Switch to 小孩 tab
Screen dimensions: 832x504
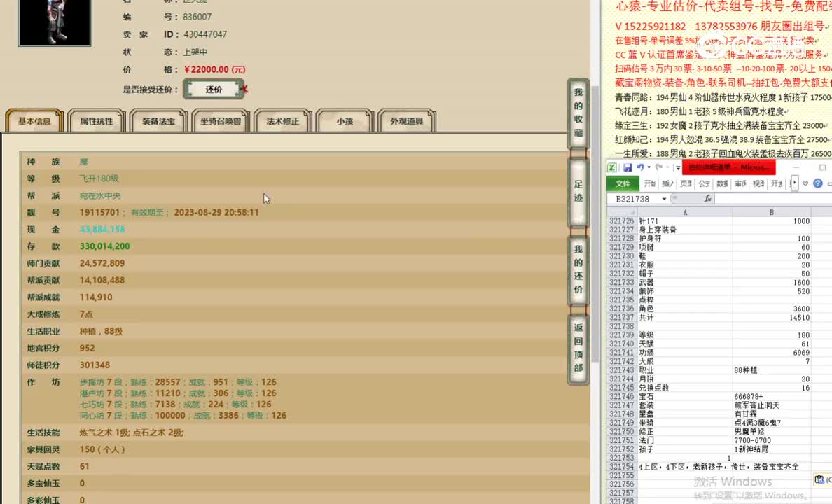pos(345,121)
